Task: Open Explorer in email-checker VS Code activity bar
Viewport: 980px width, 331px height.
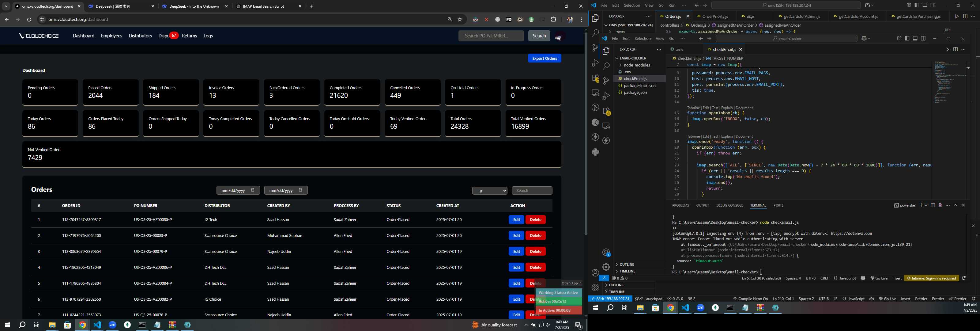Action: 606,51
